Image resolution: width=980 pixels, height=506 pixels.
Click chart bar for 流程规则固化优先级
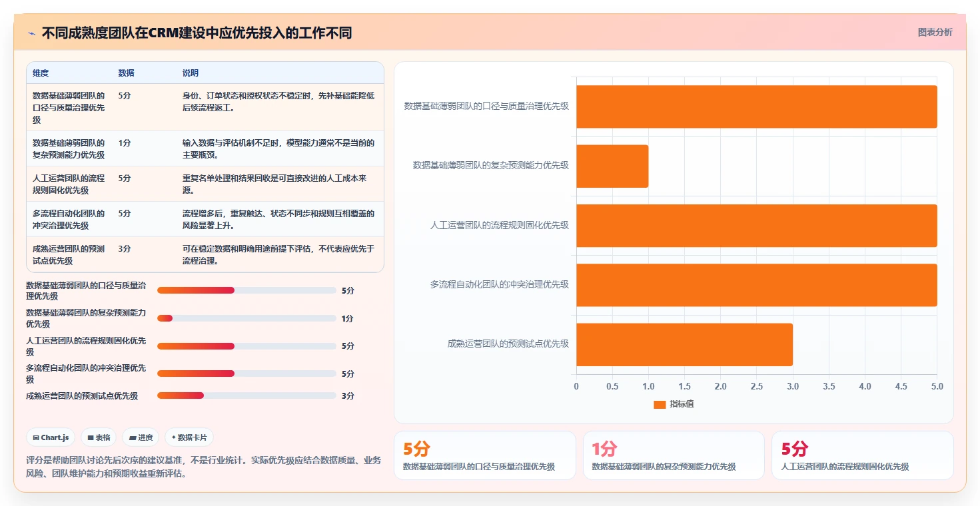pos(757,225)
